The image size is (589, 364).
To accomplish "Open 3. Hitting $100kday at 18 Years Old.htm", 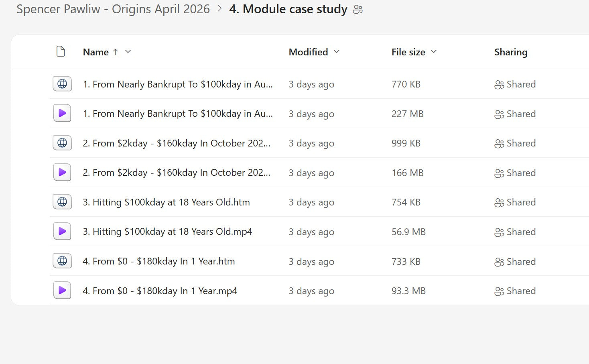I will pos(166,202).
